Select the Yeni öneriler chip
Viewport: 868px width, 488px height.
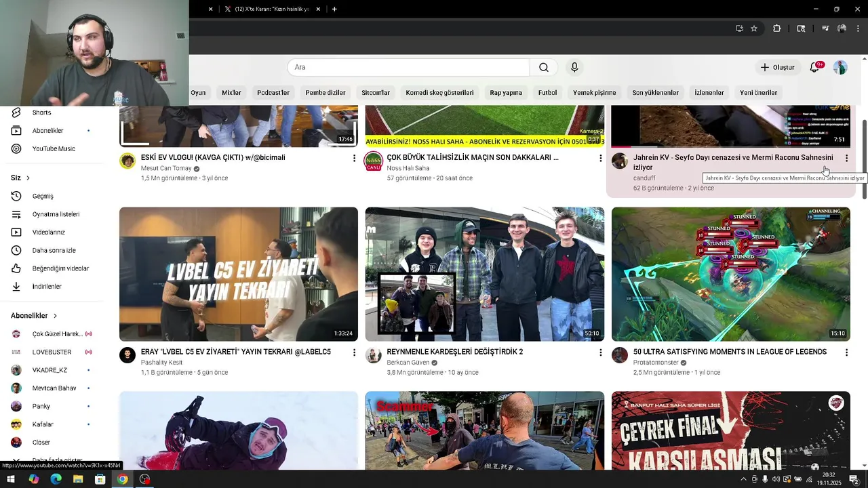click(x=758, y=92)
